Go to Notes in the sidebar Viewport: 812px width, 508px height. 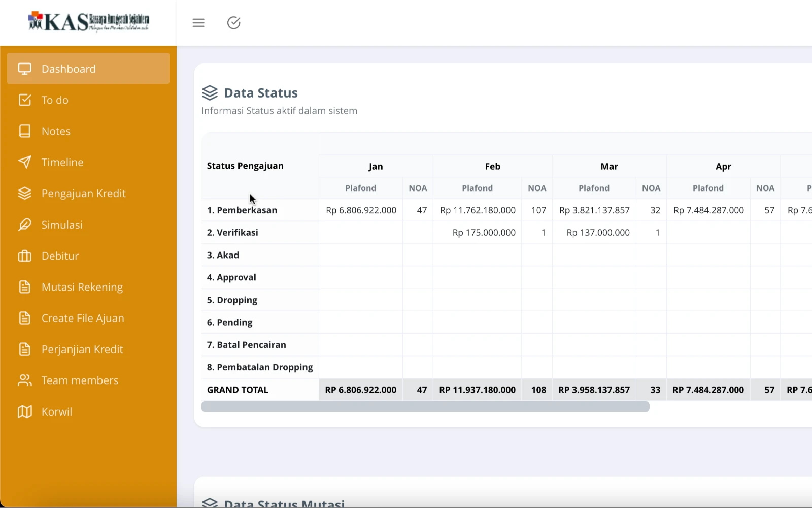pyautogui.click(x=88, y=131)
